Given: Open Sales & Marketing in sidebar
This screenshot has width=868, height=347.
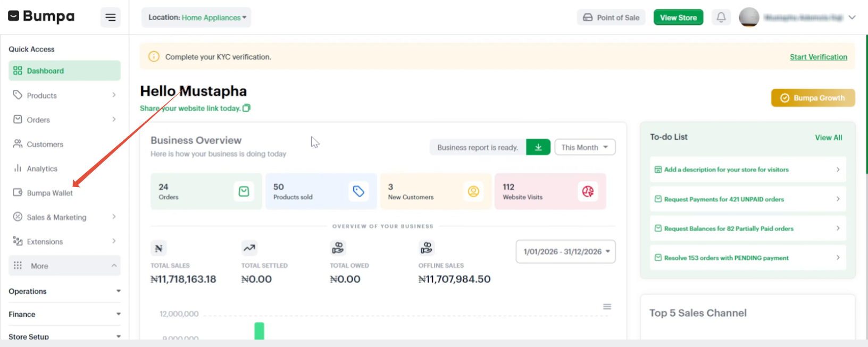Looking at the screenshot, I should (x=64, y=217).
